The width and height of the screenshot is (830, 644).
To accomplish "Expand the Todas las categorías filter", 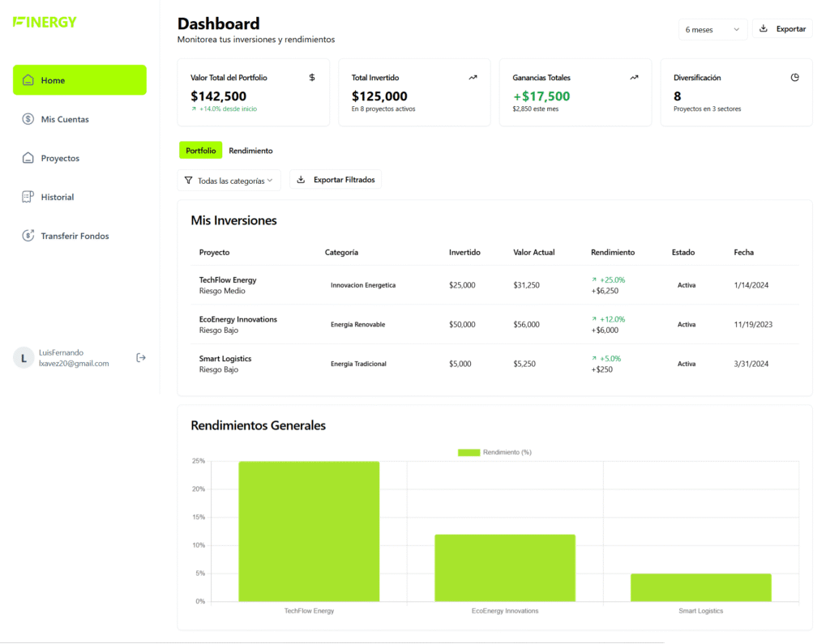I will (229, 181).
